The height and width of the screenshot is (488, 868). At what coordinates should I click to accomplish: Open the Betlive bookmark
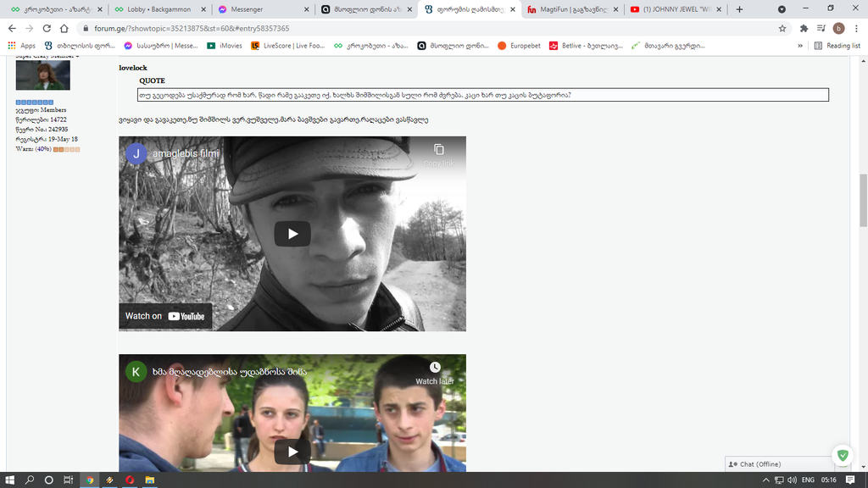click(x=586, y=46)
